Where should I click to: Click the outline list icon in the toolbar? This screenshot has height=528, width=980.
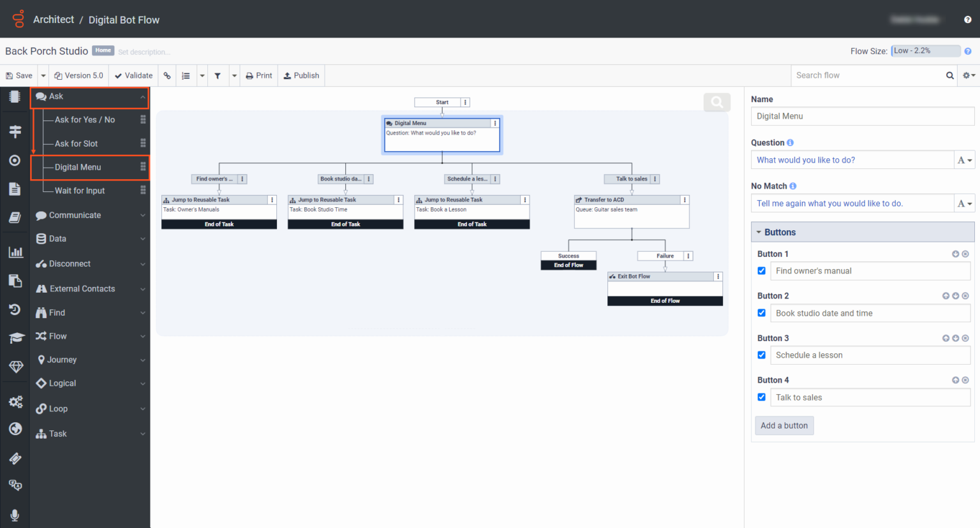coord(186,75)
